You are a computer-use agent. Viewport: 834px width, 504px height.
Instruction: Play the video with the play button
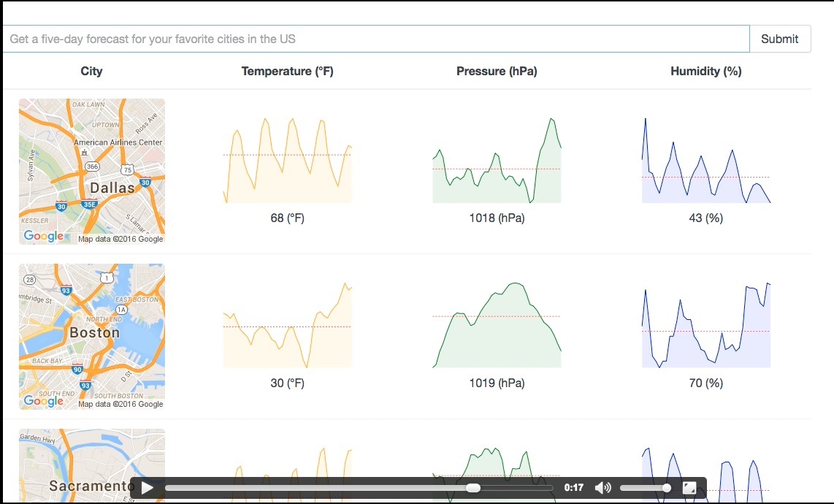tap(148, 488)
